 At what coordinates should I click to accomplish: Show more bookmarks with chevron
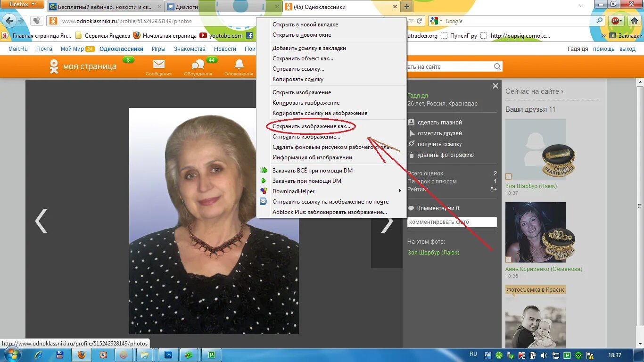(604, 35)
